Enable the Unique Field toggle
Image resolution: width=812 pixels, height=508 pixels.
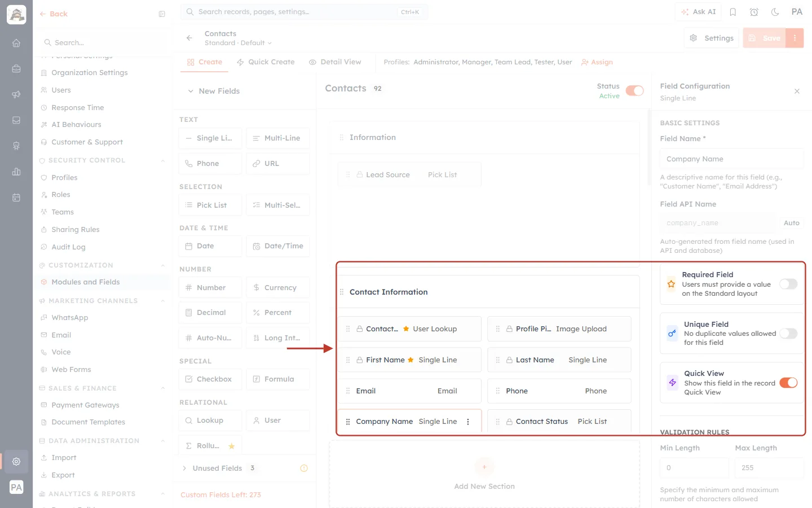788,334
